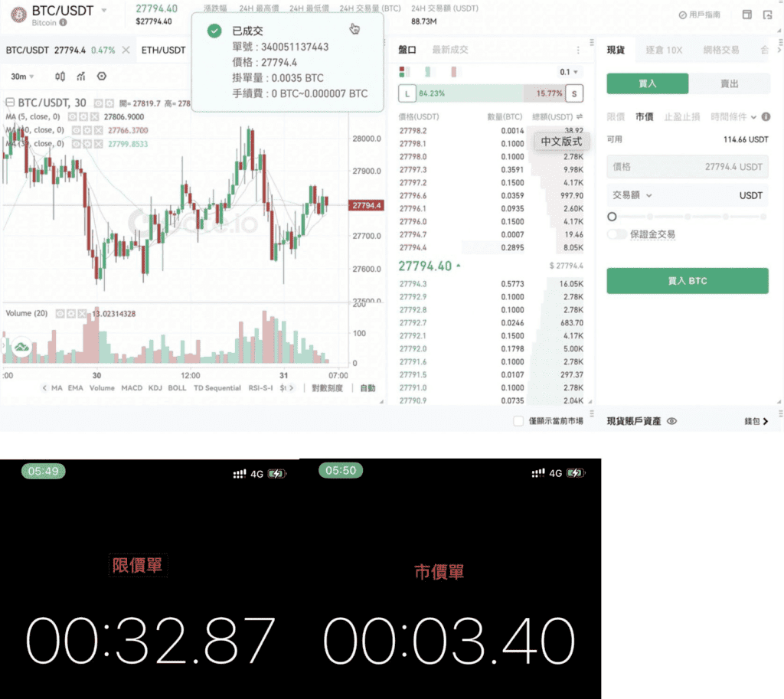Show only sell orders in order book
Viewport: 784px width, 699px height.
[x=453, y=72]
